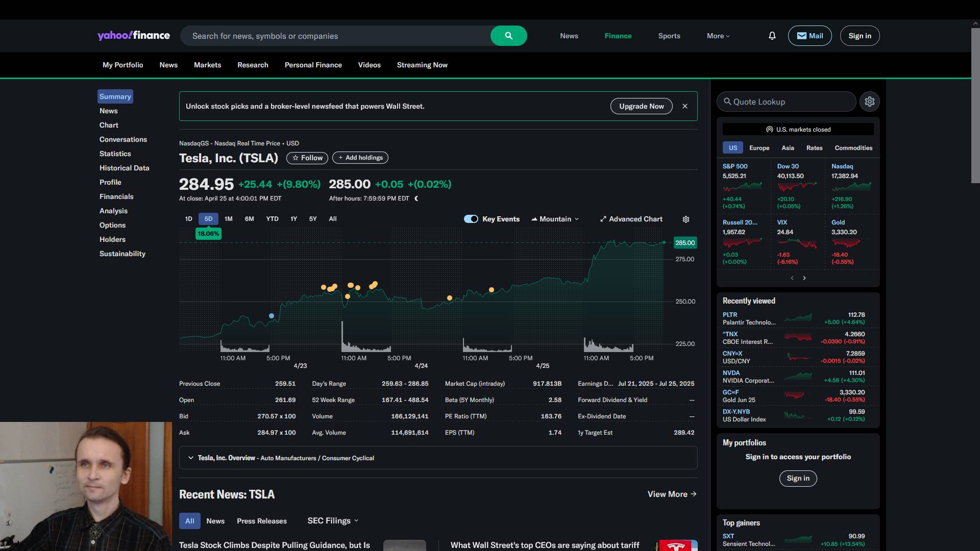Click the notification bell icon
This screenshot has height=551, width=980.
(x=772, y=36)
